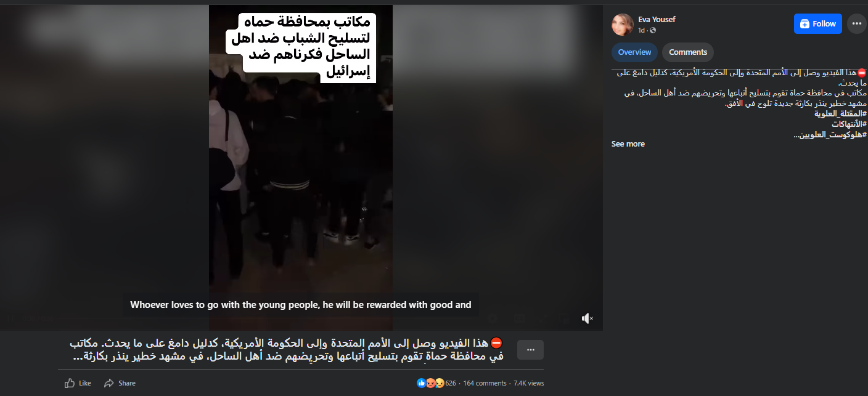This screenshot has height=396, width=868.
Task: Open the Eva Yousef profile name link
Action: [x=657, y=19]
